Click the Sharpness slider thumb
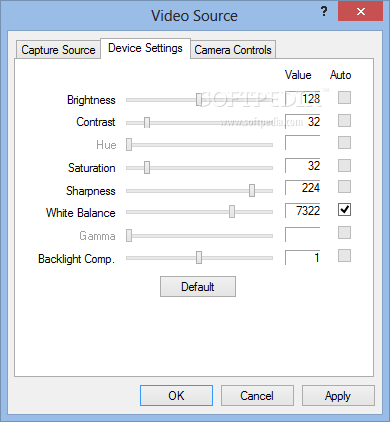Screen dimensions: 390x422 tap(252, 190)
